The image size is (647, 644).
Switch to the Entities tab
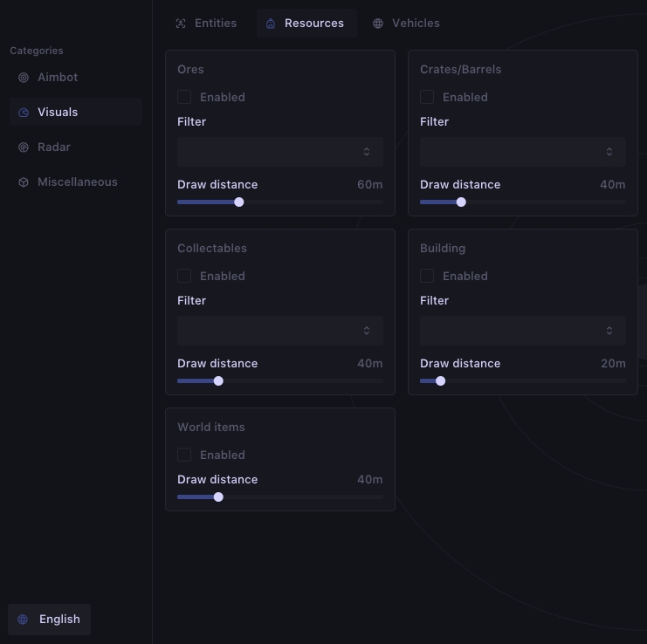click(x=206, y=24)
